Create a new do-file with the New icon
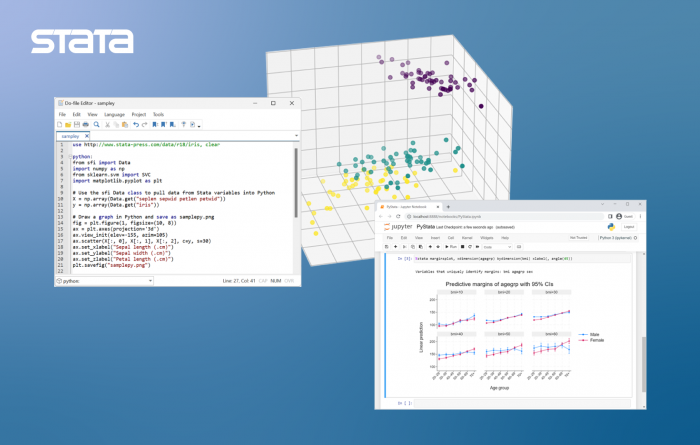Image resolution: width=700 pixels, height=445 pixels. click(x=60, y=125)
